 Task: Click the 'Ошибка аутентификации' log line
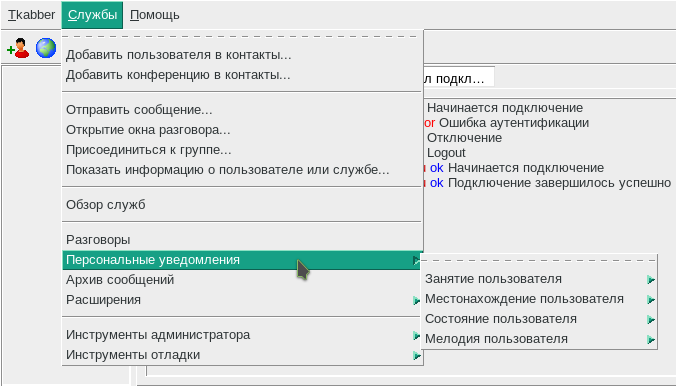tap(514, 123)
